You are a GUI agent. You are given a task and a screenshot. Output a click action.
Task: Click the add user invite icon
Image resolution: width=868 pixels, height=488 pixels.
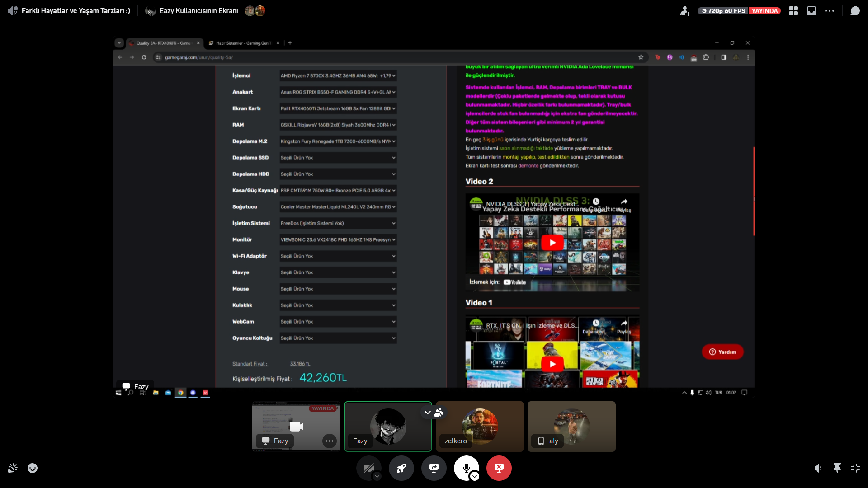click(x=685, y=11)
